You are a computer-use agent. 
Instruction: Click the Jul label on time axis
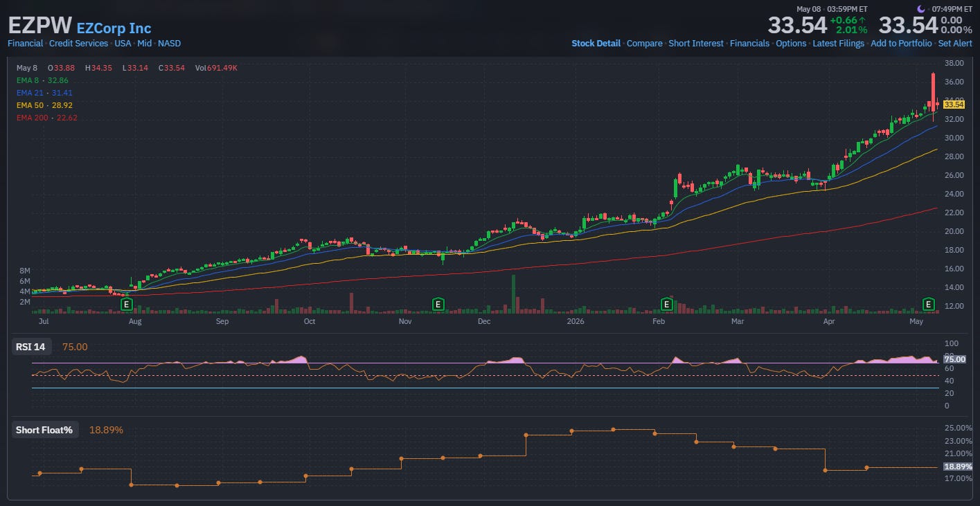44,322
